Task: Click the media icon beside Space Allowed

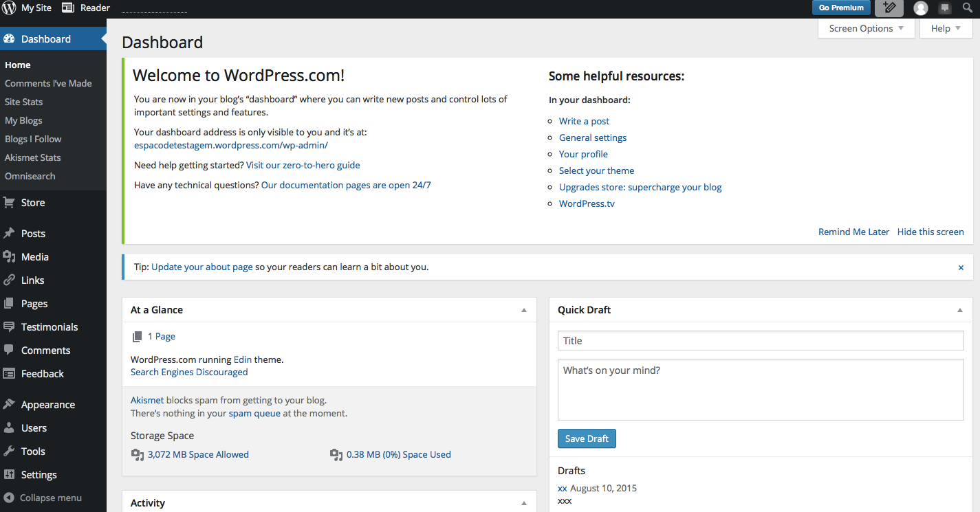Action: point(138,455)
